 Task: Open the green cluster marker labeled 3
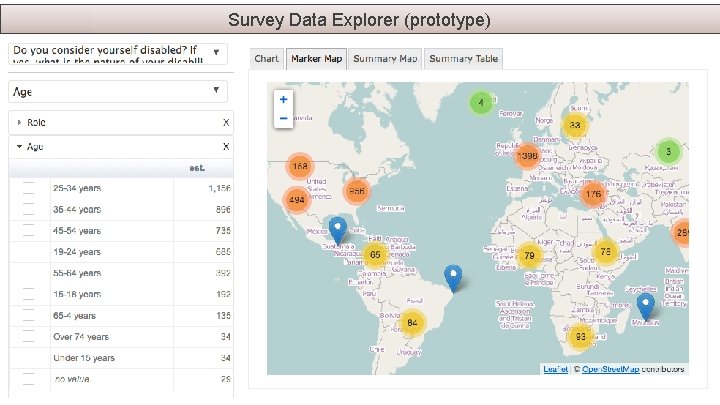coord(669,151)
